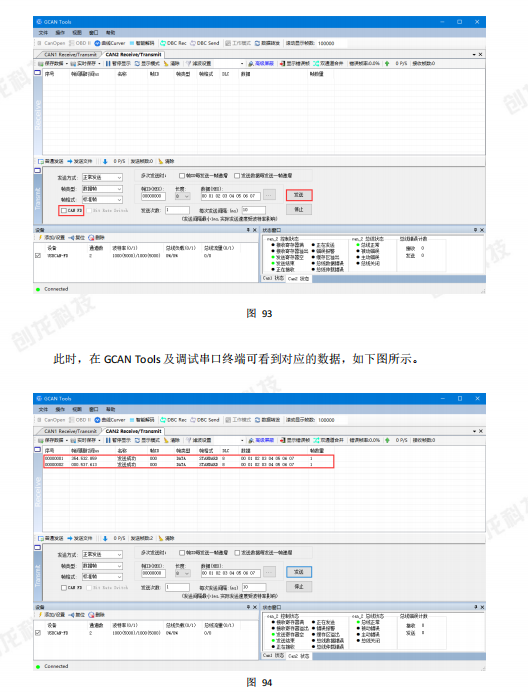
Task: Open send mode dropdown in Figure 93
Action: click(x=102, y=177)
